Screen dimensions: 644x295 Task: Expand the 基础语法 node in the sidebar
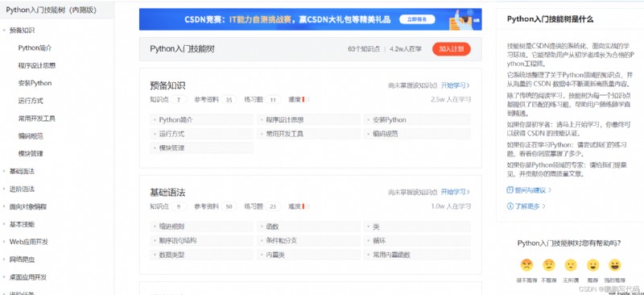(x=4, y=172)
